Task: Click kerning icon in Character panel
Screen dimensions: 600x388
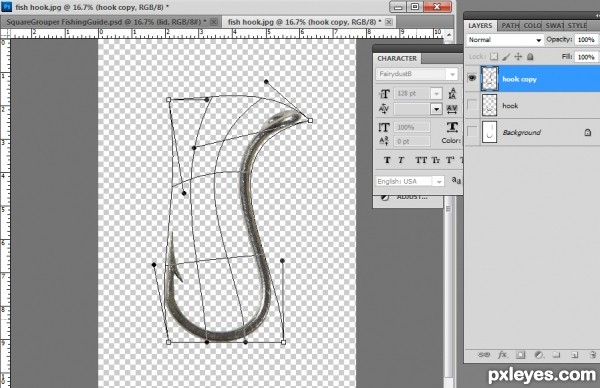Action: (x=384, y=109)
